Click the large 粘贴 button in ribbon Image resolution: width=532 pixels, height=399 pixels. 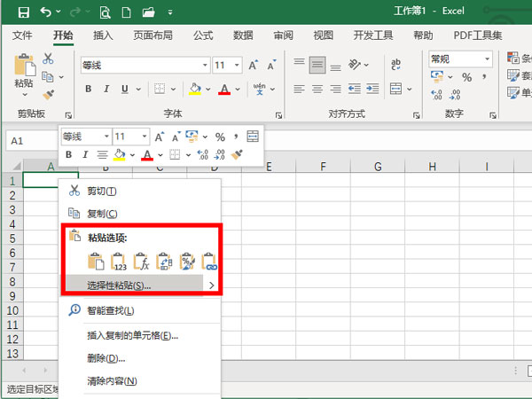point(24,73)
